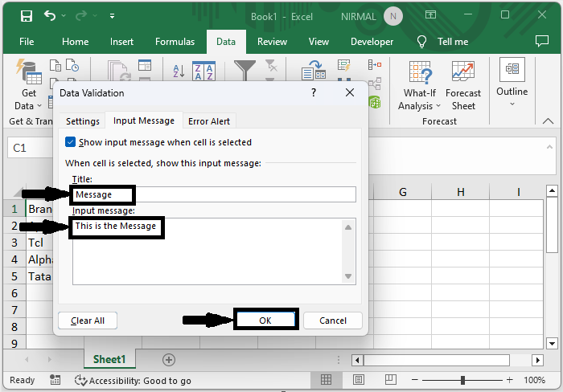Switch to the Review ribbon tab
The width and height of the screenshot is (563, 392).
[x=272, y=42]
